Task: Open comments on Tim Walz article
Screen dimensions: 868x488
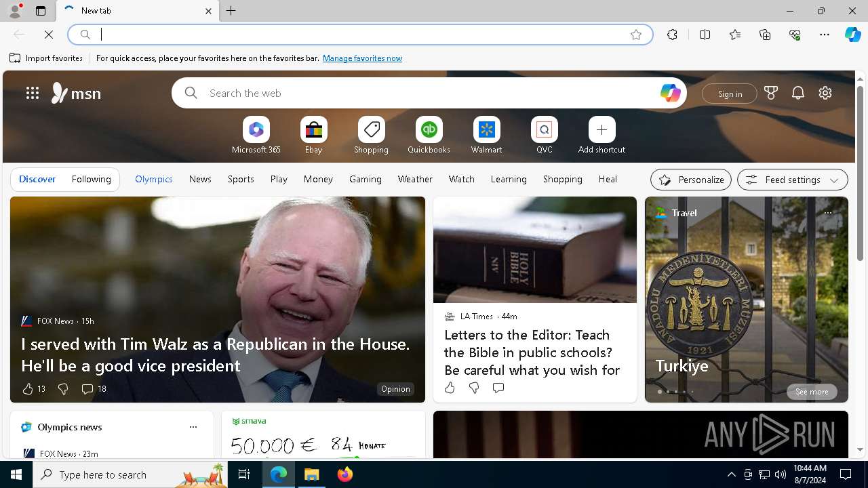Action: coord(94,389)
